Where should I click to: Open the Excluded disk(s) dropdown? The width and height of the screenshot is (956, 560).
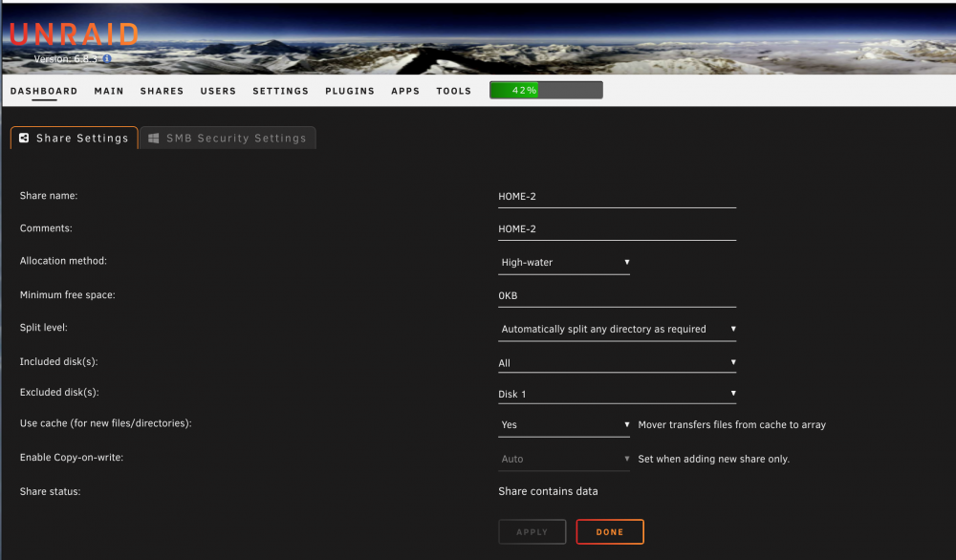pyautogui.click(x=617, y=394)
